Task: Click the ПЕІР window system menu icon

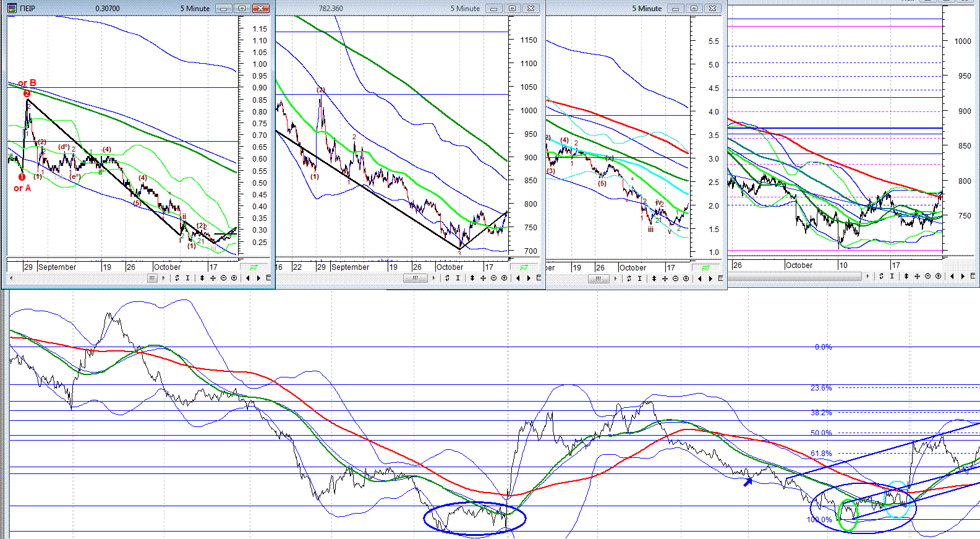Action: click(x=12, y=8)
